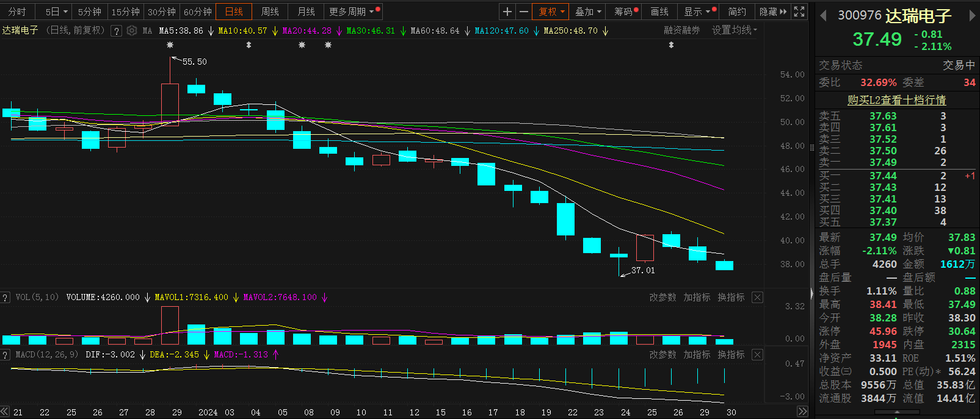
Task: Click the MA5:38.86 indicator label
Action: pyautogui.click(x=181, y=30)
